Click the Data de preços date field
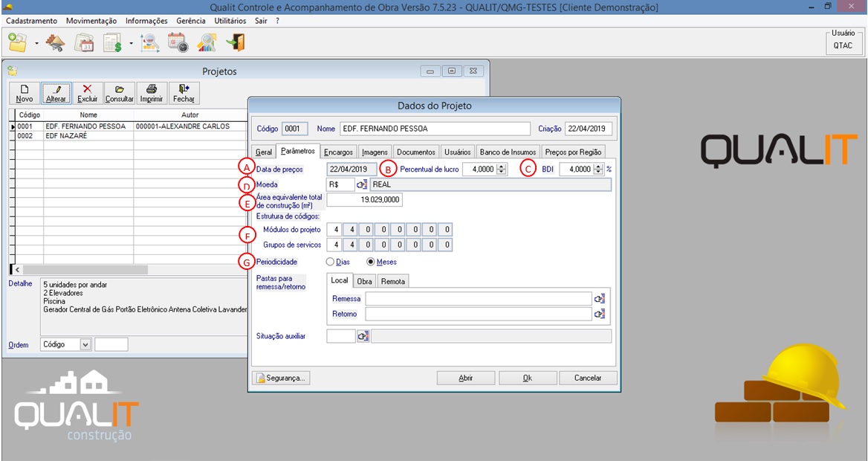This screenshot has height=461, width=868. [x=352, y=170]
